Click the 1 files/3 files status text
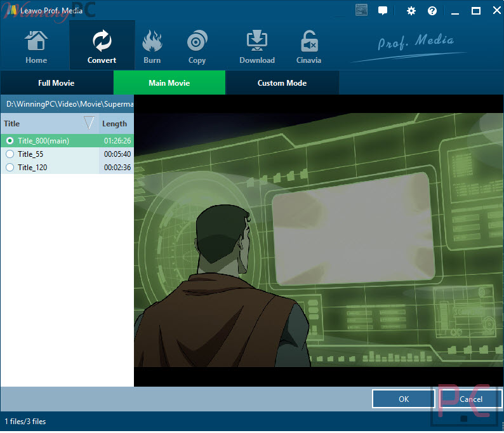The height and width of the screenshot is (433, 504). (x=25, y=422)
